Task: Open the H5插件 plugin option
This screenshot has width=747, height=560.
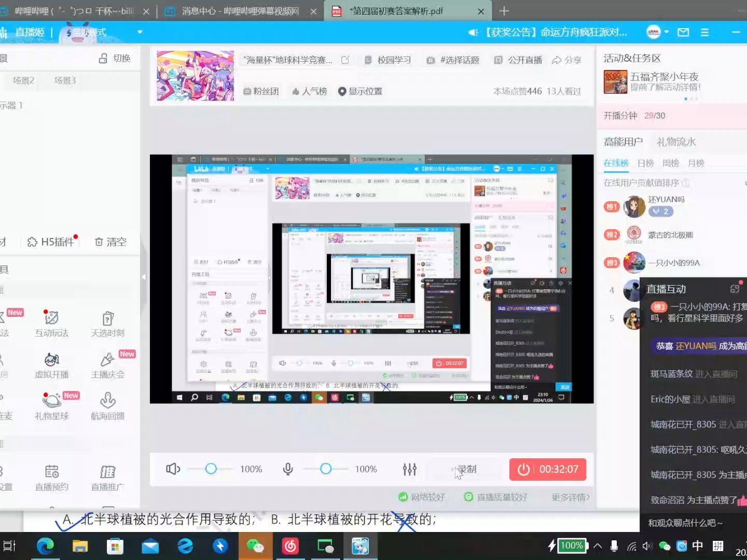Action: tap(51, 242)
